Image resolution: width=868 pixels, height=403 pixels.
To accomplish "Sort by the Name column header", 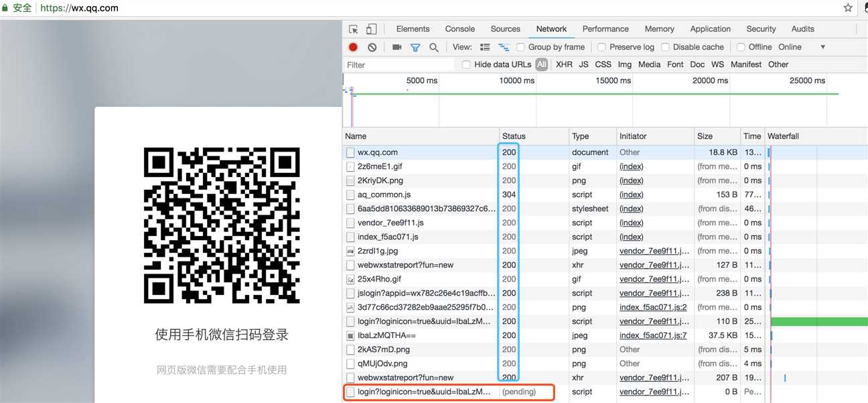I will (x=421, y=136).
